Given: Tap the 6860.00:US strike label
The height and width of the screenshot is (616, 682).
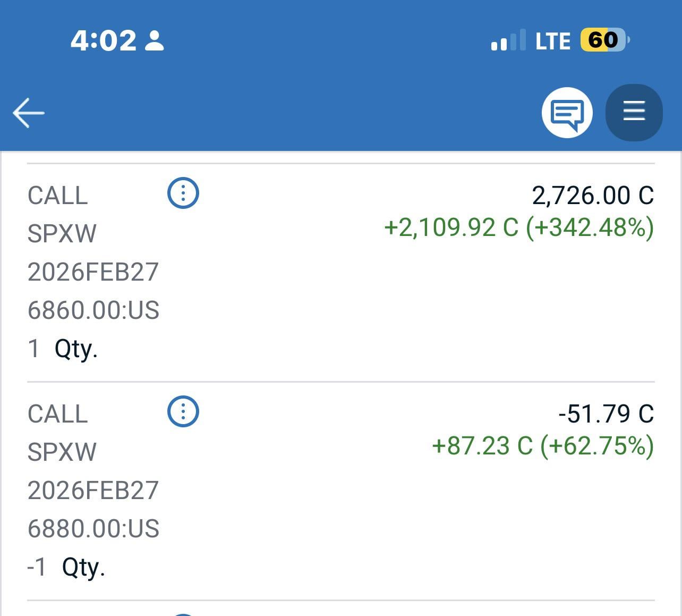Looking at the screenshot, I should [x=93, y=310].
